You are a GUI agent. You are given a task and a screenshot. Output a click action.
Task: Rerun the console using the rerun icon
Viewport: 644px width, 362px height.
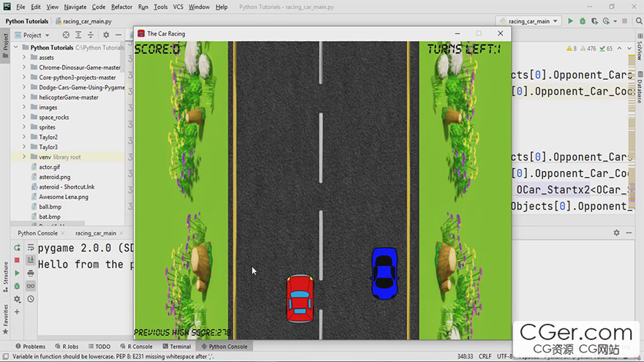(x=17, y=248)
